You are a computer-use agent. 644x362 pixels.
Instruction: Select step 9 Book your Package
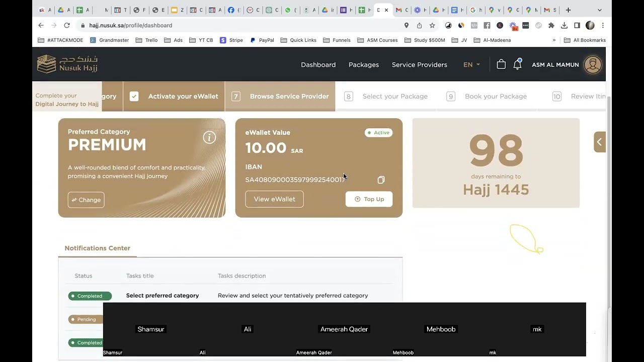coord(487,97)
